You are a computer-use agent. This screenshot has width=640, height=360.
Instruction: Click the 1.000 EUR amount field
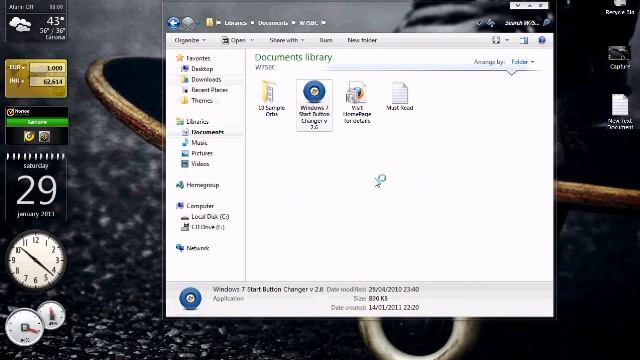pos(47,68)
